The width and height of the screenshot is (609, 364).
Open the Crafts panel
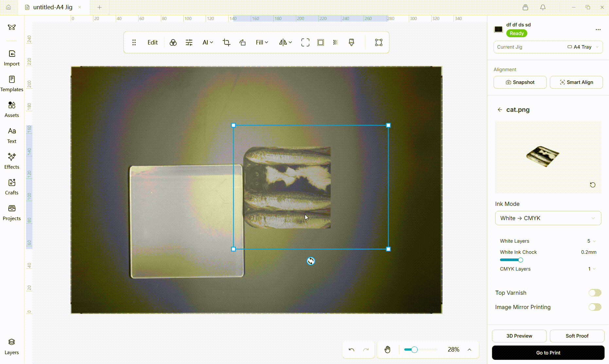point(12,187)
